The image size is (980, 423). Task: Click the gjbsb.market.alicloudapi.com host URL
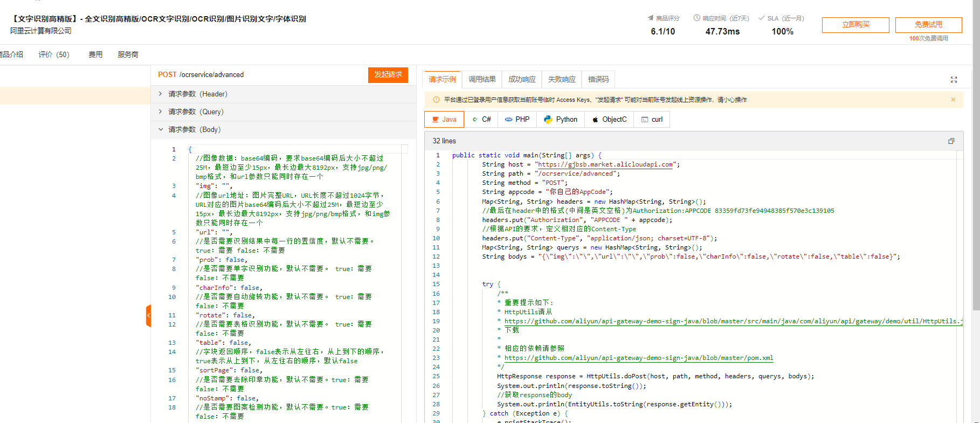coord(605,165)
